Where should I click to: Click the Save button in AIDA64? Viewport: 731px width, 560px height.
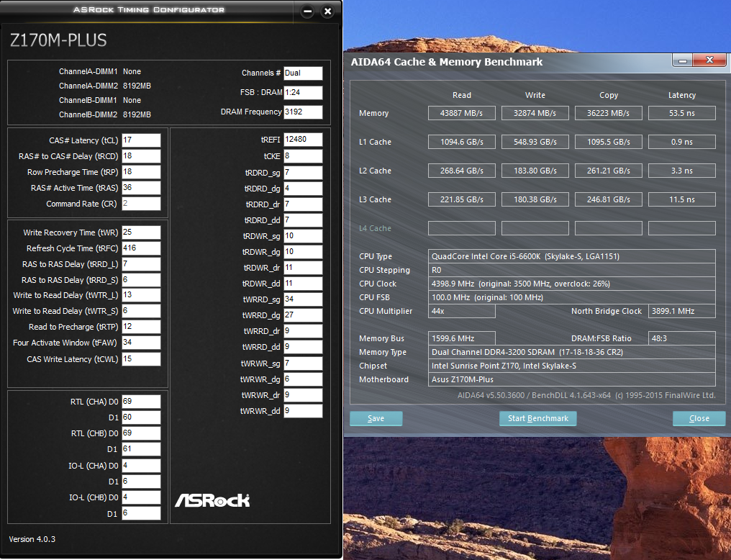tap(376, 418)
